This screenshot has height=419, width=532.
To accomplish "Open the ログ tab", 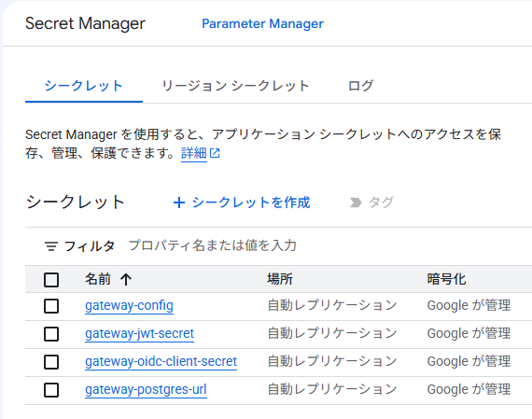I will 360,86.
